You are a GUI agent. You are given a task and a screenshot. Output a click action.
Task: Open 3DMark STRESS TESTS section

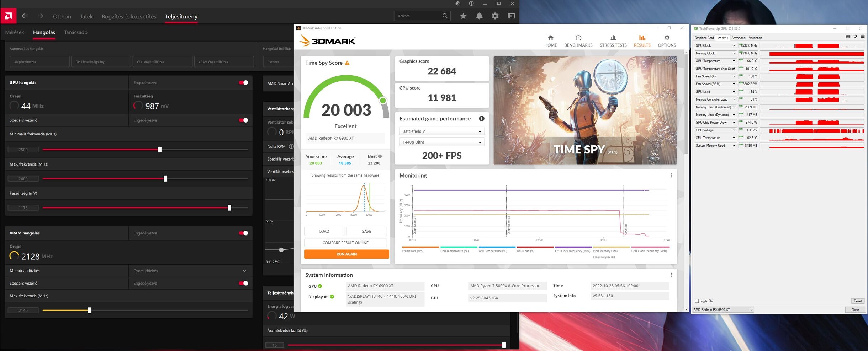point(613,41)
